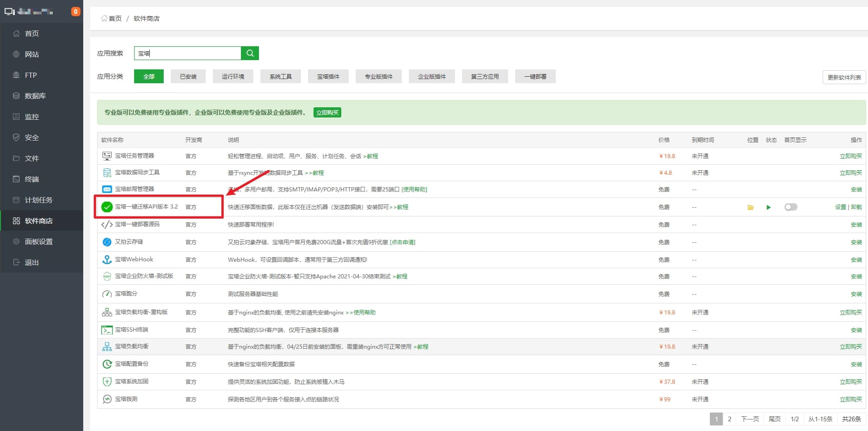Click 又拍云存储 icon

point(107,242)
